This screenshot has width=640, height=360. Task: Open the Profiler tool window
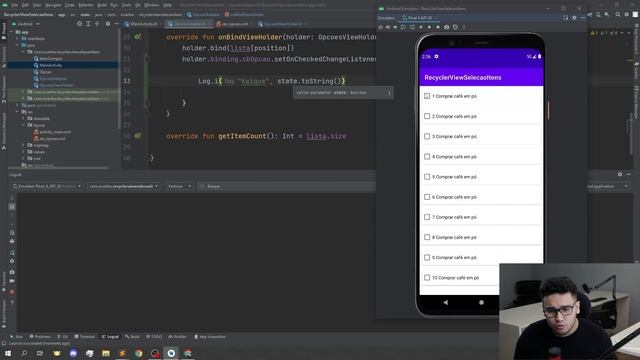(178, 337)
